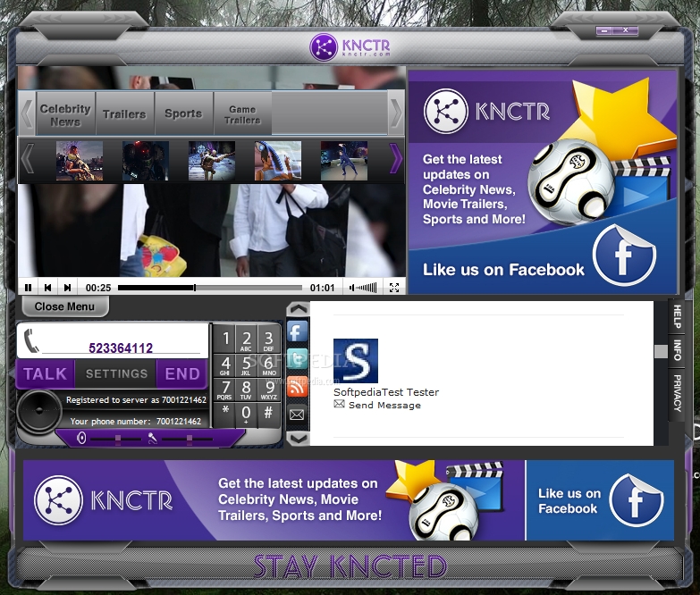The image size is (700, 595).
Task: Open the HELP side tab
Action: (677, 316)
